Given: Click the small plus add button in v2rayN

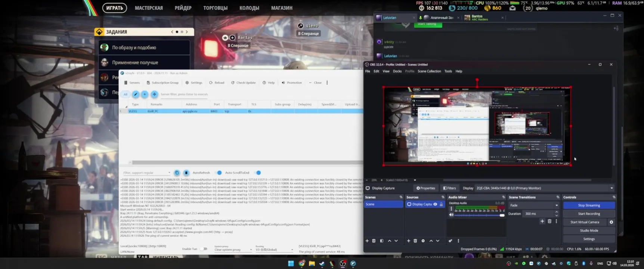Looking at the screenshot, I should tap(145, 95).
